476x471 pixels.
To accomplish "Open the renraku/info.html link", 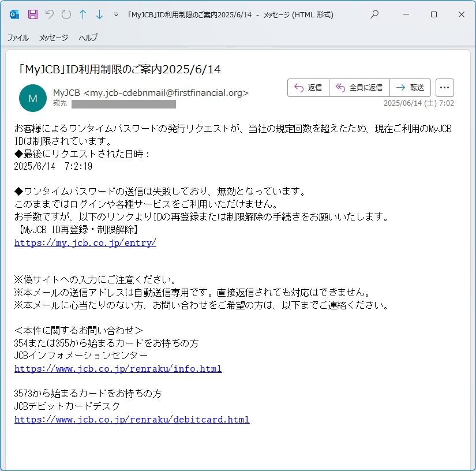I will (118, 368).
